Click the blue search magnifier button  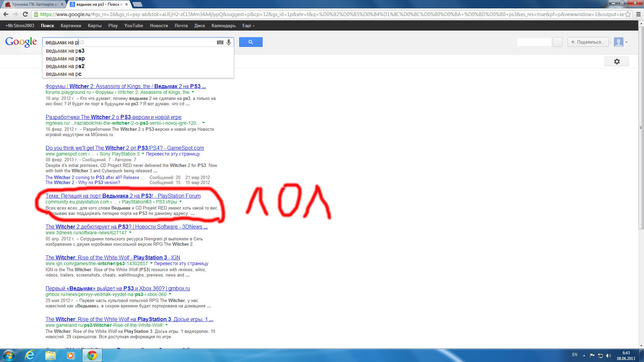click(x=251, y=42)
